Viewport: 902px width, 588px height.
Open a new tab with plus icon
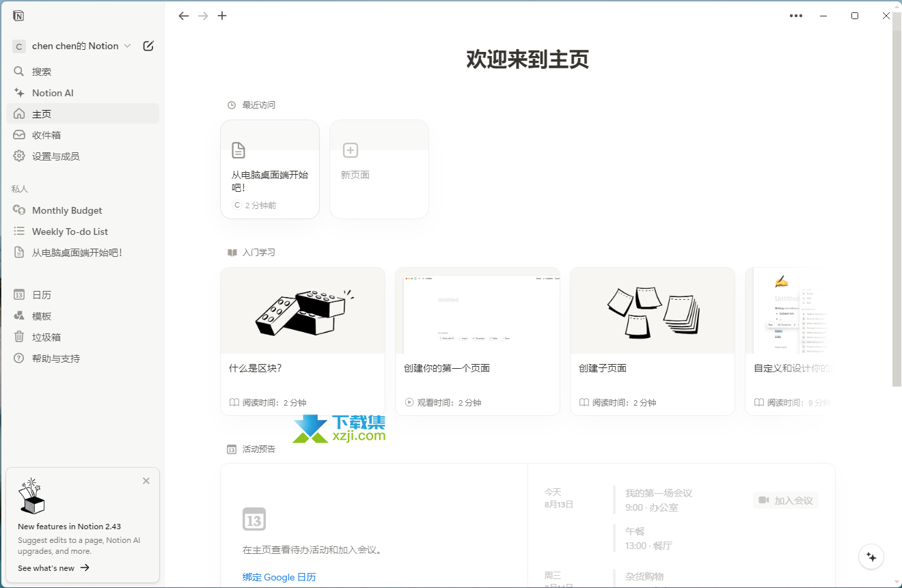coord(222,16)
